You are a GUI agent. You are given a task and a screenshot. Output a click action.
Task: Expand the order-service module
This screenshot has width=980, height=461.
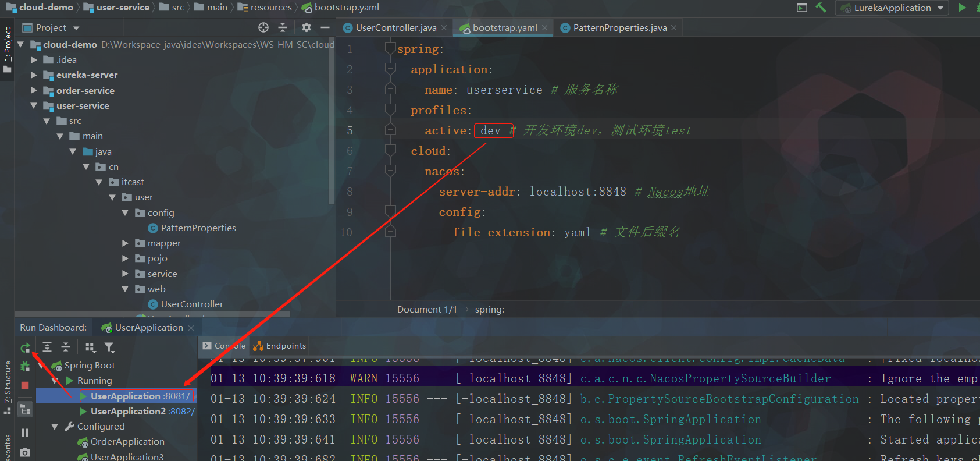click(34, 90)
